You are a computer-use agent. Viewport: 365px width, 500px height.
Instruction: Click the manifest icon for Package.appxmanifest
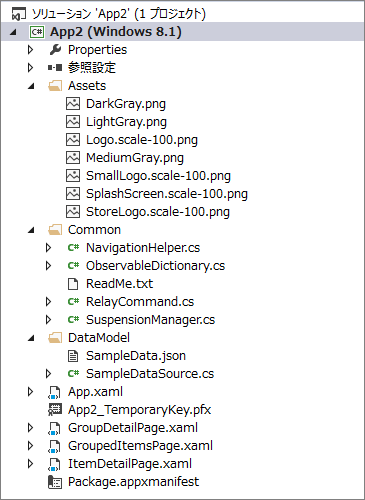55,482
